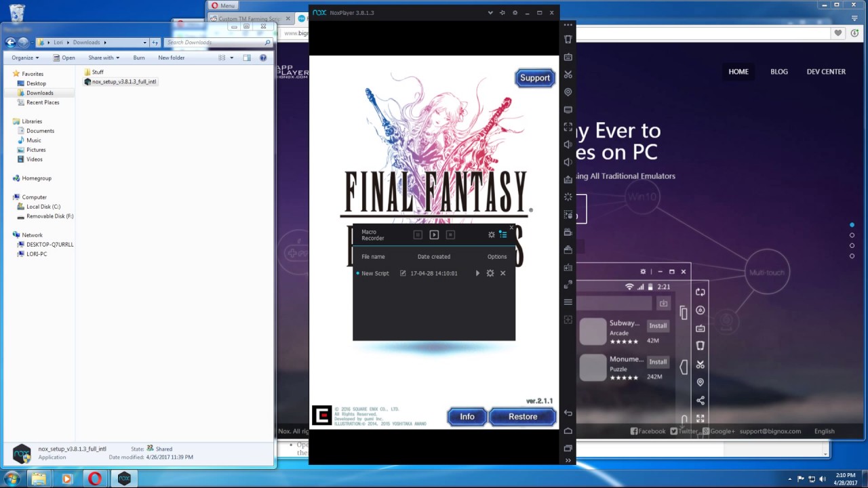This screenshot has width=868, height=488.
Task: Click Android recent apps button in Nox
Action: (x=568, y=449)
